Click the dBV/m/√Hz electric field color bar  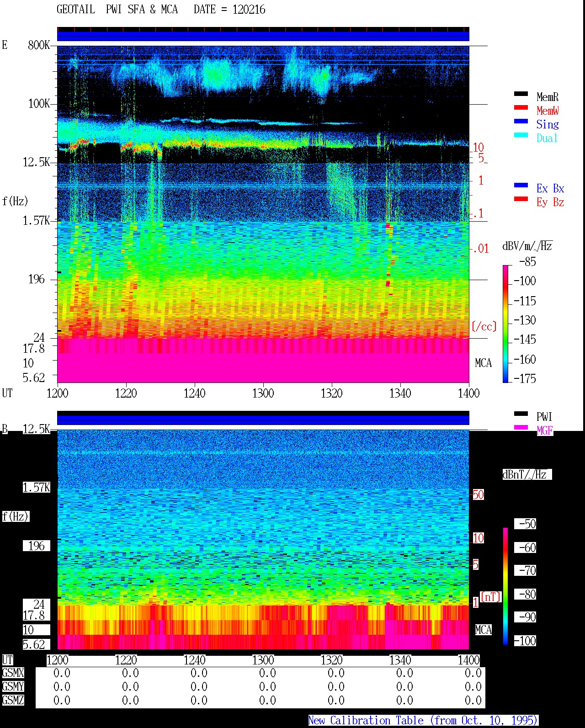coord(505,324)
